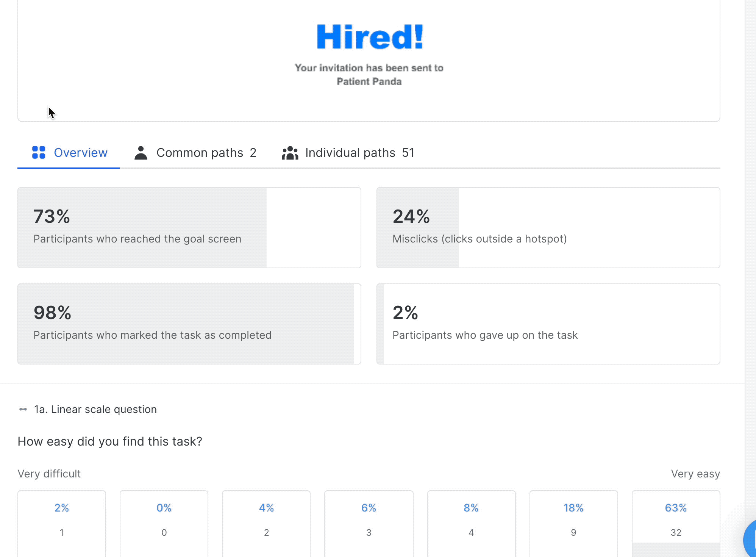Select the 6% rating box

click(x=369, y=523)
